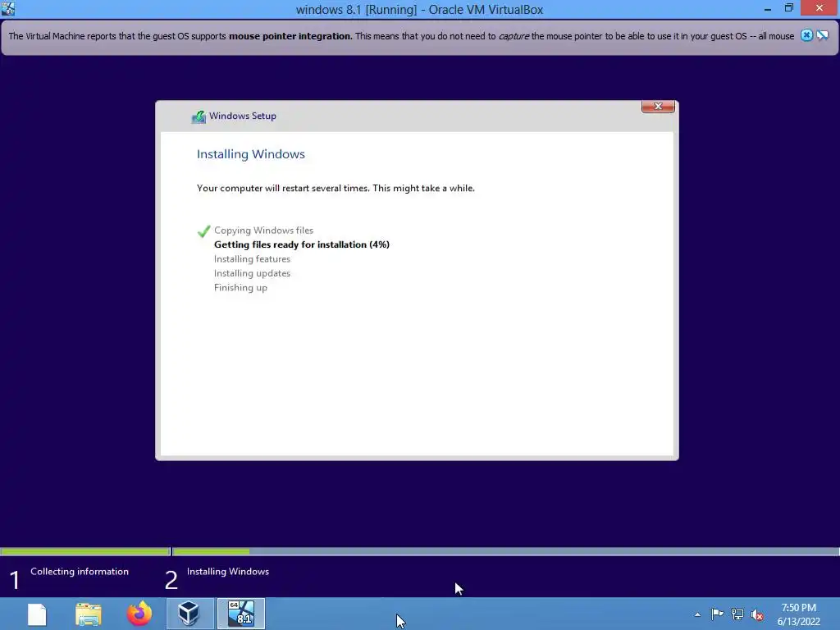Click the 'Installing features' step text
The image size is (840, 630).
coord(253,258)
